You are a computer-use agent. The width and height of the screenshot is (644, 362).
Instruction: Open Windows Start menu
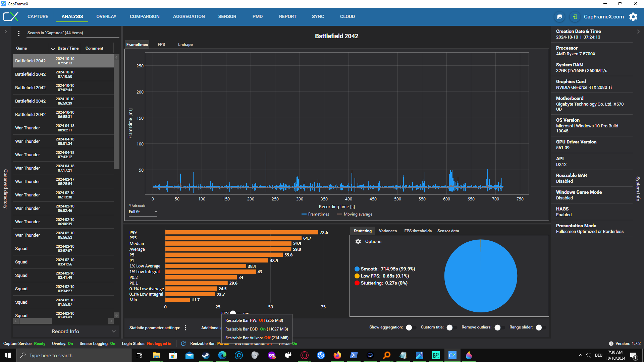[x=8, y=355]
